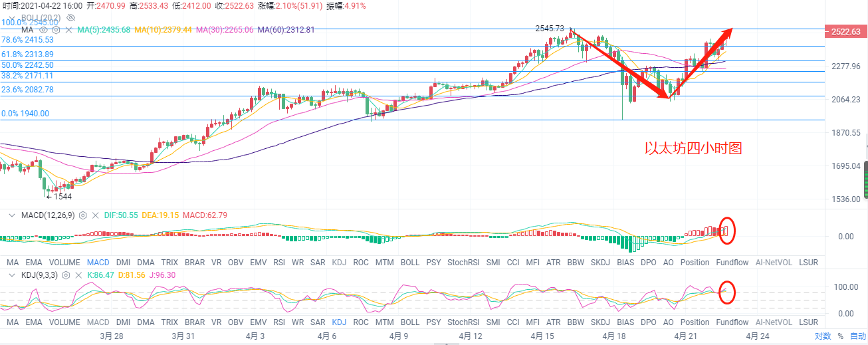Select MACD in row below KDJ chart
868x345 pixels.
pos(98,322)
